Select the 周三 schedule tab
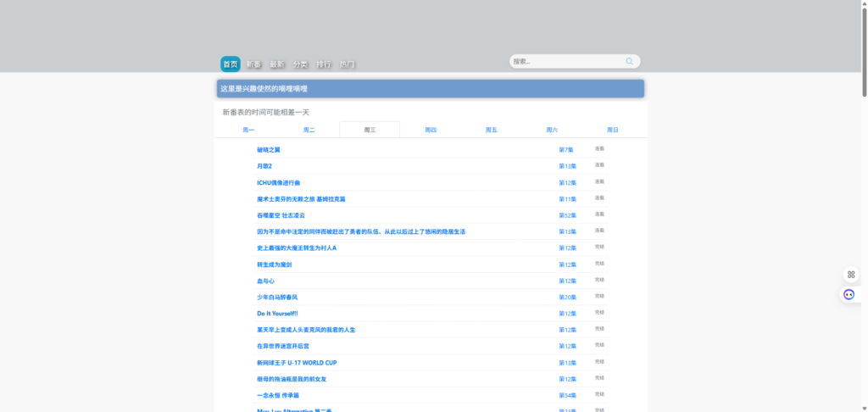This screenshot has width=868, height=412. (370, 130)
